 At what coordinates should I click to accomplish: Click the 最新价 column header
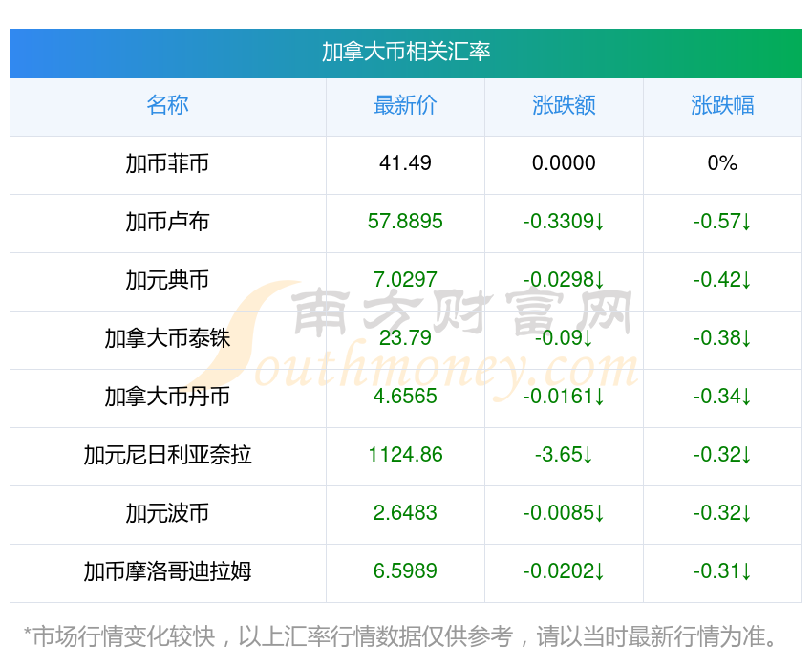click(405, 105)
